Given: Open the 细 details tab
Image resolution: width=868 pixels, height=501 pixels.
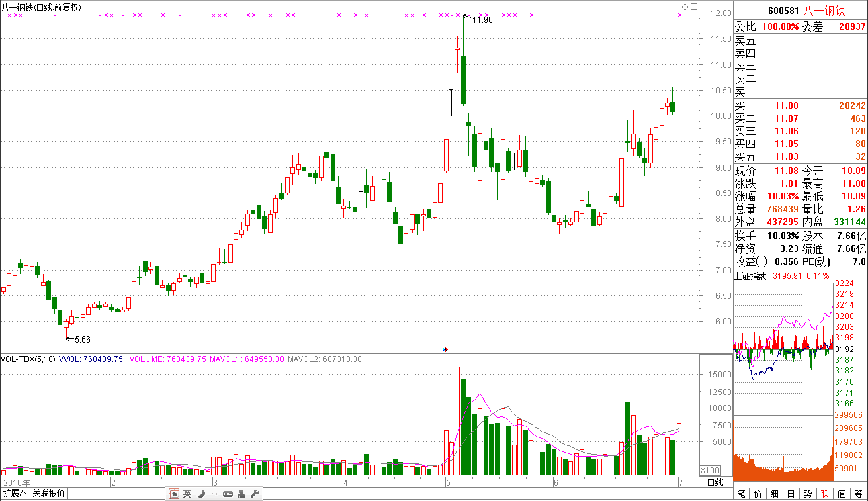Looking at the screenshot, I should (775, 494).
